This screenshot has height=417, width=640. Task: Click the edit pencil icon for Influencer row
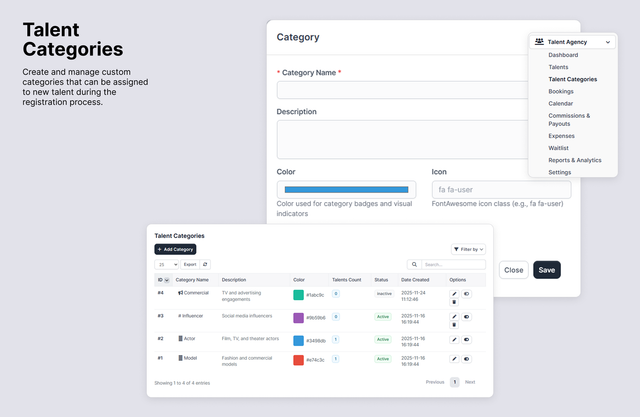454,317
